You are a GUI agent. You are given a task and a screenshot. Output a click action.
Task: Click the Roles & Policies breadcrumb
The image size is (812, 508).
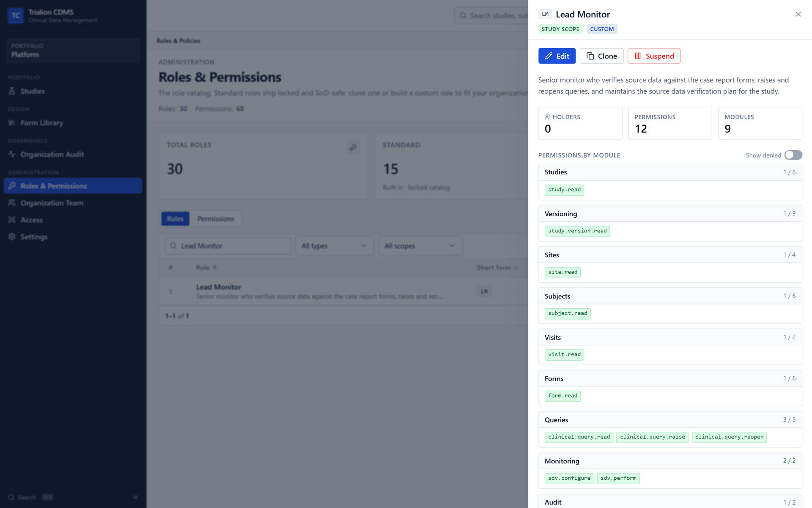pos(178,41)
